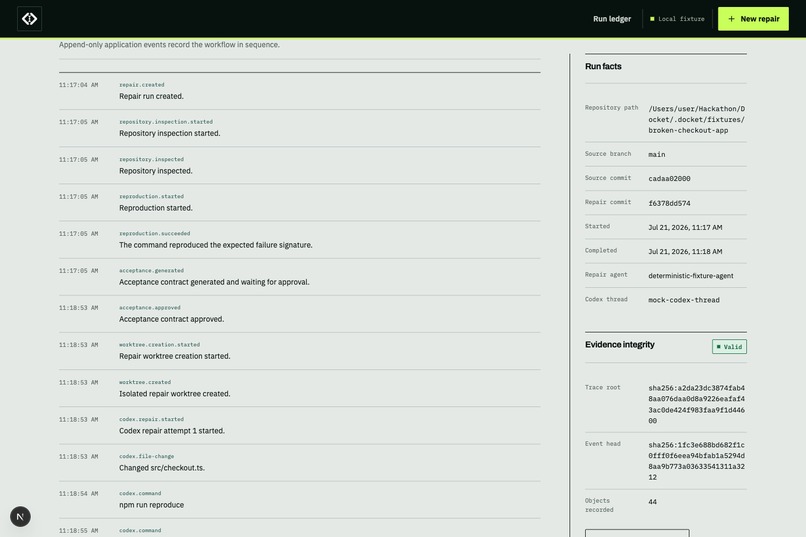
Task: Open the Next.js dev tools badge
Action: (20, 516)
